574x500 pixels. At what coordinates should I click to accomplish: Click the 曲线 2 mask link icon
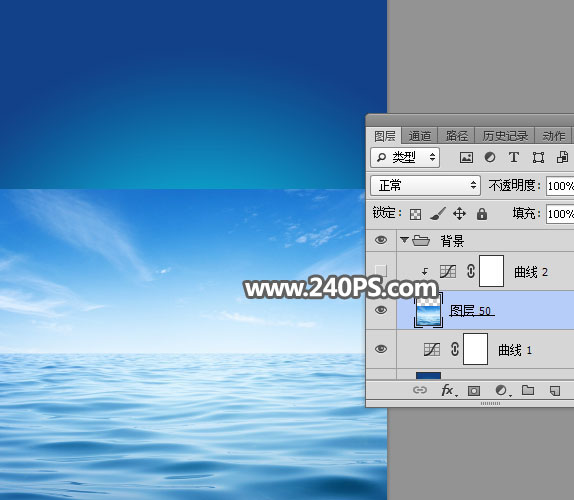(x=471, y=271)
